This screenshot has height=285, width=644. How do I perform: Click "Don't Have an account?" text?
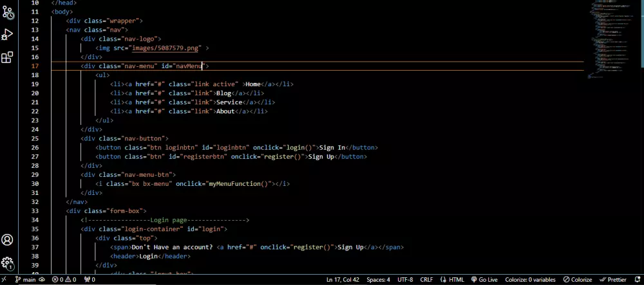tap(172, 247)
